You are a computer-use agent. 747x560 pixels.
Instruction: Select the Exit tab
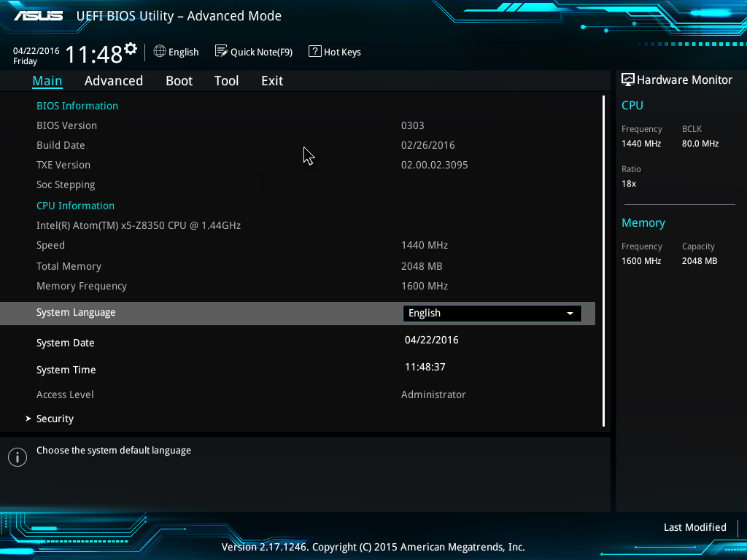[x=272, y=80]
